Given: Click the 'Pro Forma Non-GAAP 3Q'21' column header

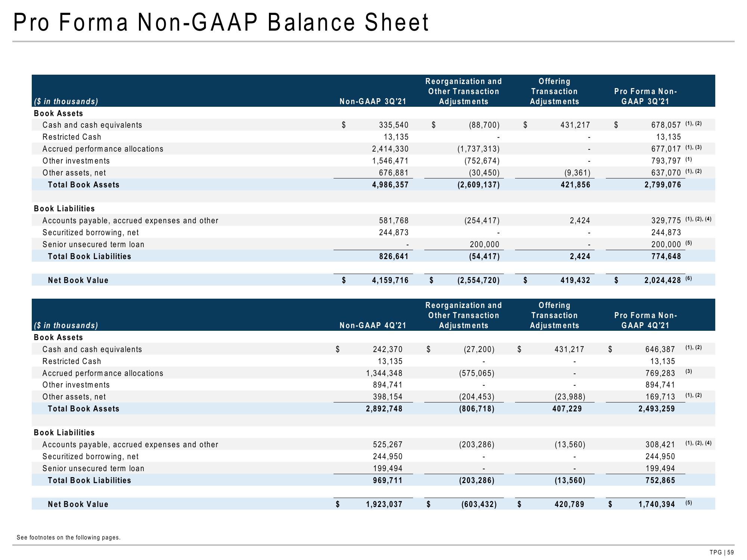Looking at the screenshot, I should [646, 96].
